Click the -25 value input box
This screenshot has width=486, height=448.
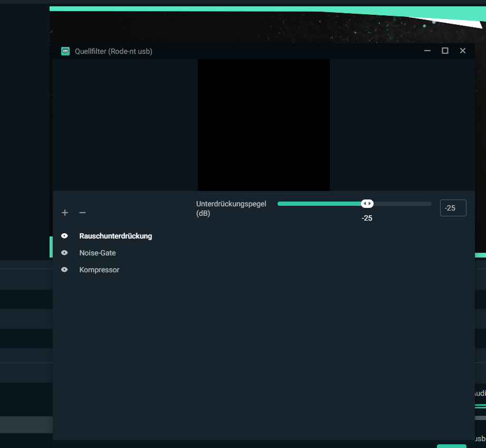tap(453, 208)
